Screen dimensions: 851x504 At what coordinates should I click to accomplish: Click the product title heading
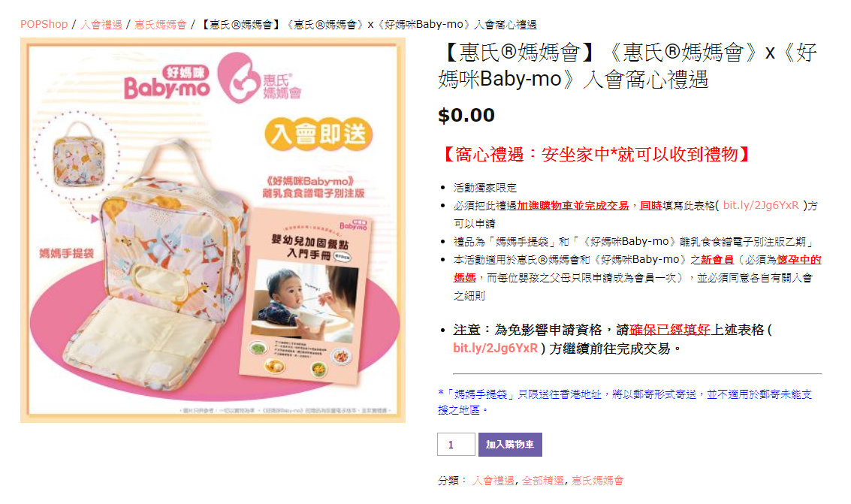click(x=627, y=65)
